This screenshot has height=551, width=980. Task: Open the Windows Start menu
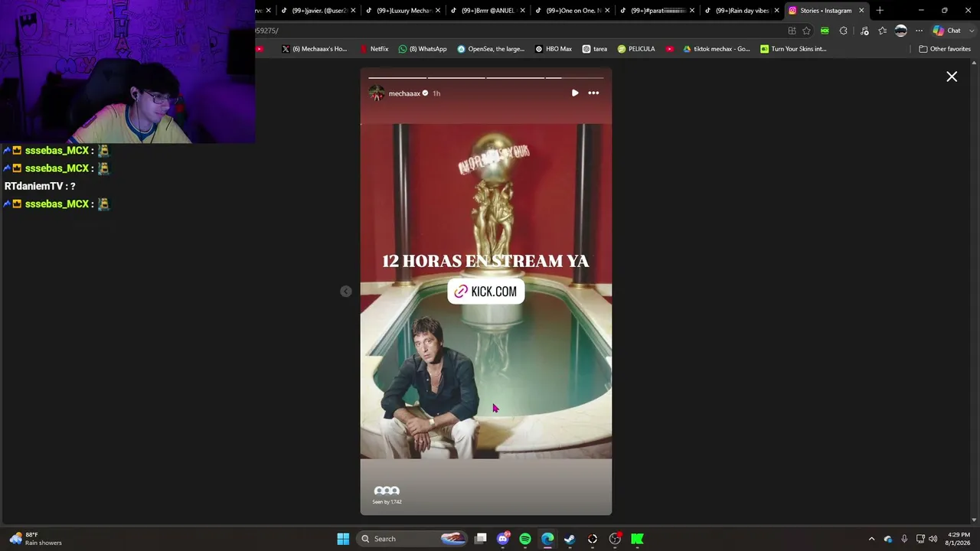(x=343, y=539)
